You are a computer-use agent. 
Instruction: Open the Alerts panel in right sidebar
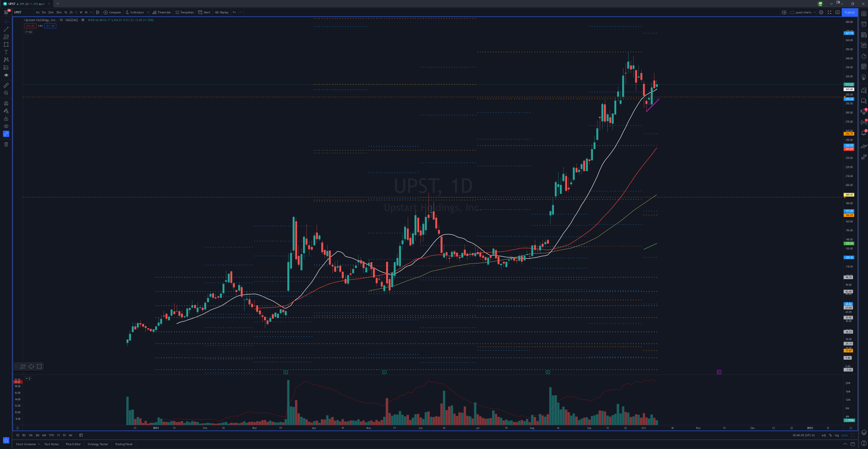point(864,24)
